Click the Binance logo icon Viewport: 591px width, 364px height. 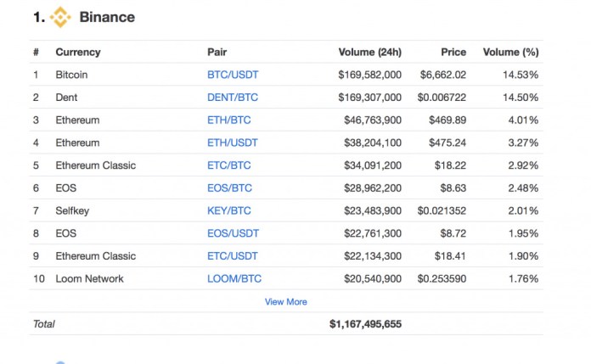[60, 17]
